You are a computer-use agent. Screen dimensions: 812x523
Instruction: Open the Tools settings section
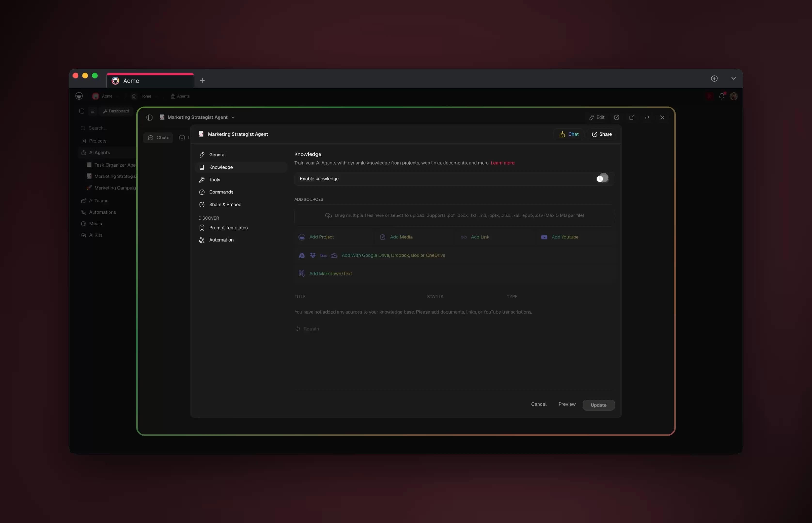click(x=214, y=180)
